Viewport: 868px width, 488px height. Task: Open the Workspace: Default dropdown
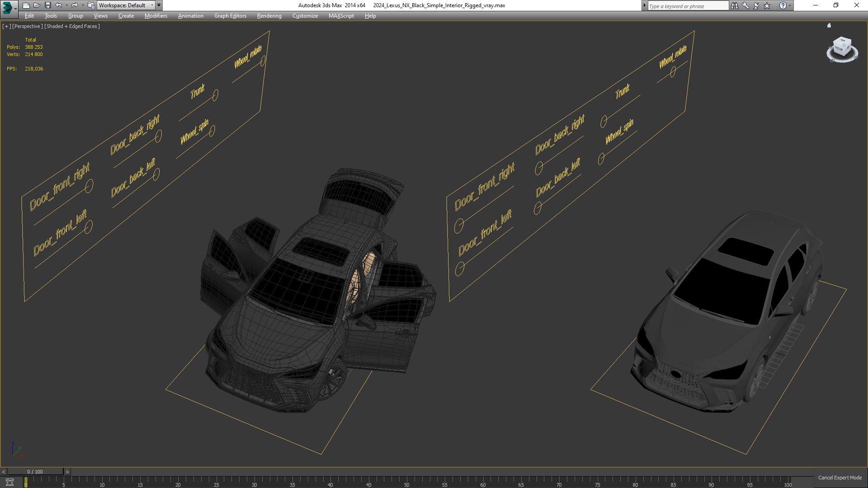[126, 5]
